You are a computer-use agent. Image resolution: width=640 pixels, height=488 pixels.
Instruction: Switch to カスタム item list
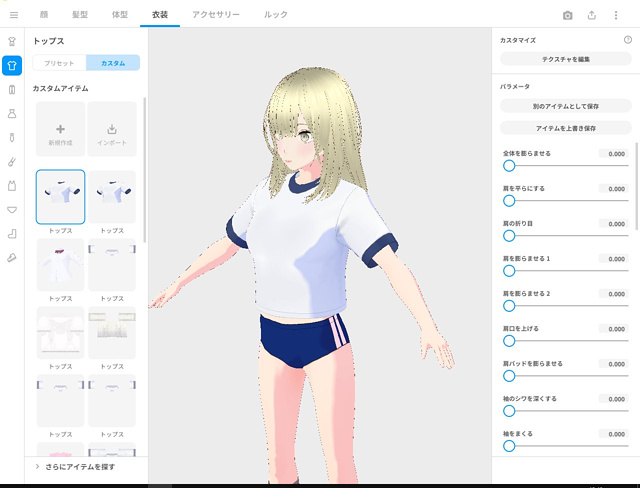click(x=113, y=63)
